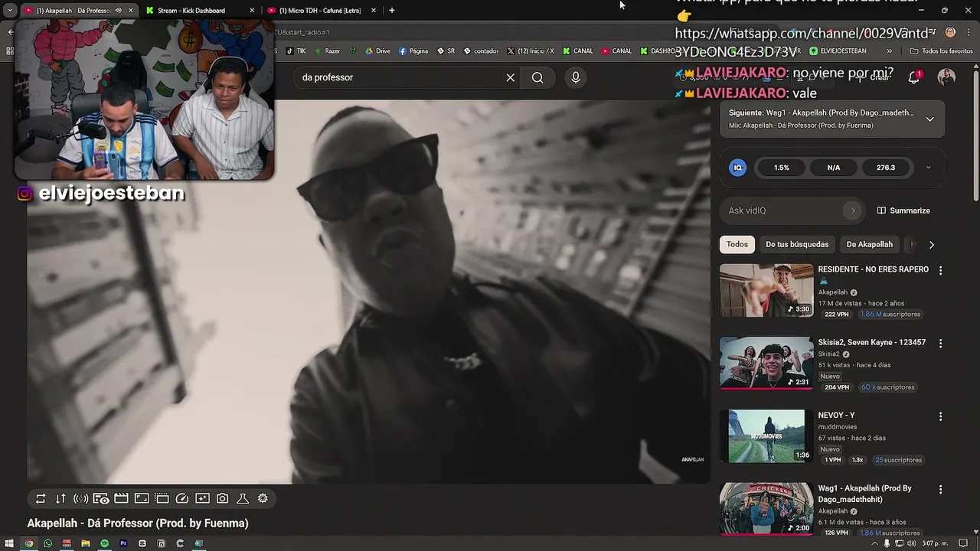Open the '(12) Inicio / X' bookmark
Screen dimensions: 980x551
(530, 51)
